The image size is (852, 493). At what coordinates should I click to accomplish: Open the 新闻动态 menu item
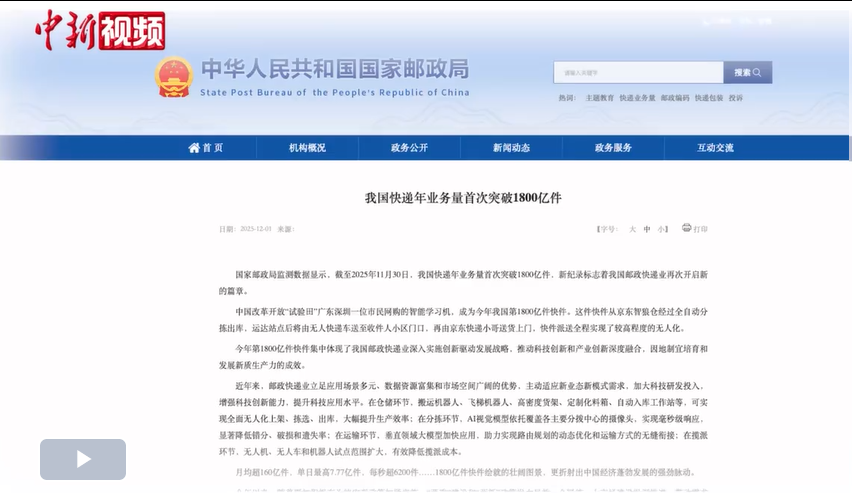point(511,148)
